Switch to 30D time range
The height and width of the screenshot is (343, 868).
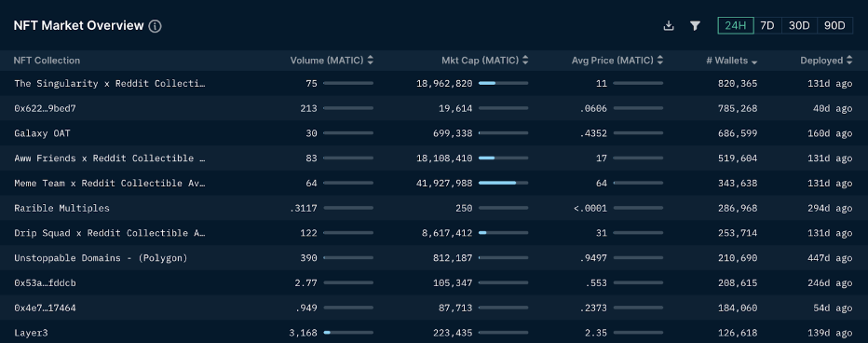click(799, 25)
